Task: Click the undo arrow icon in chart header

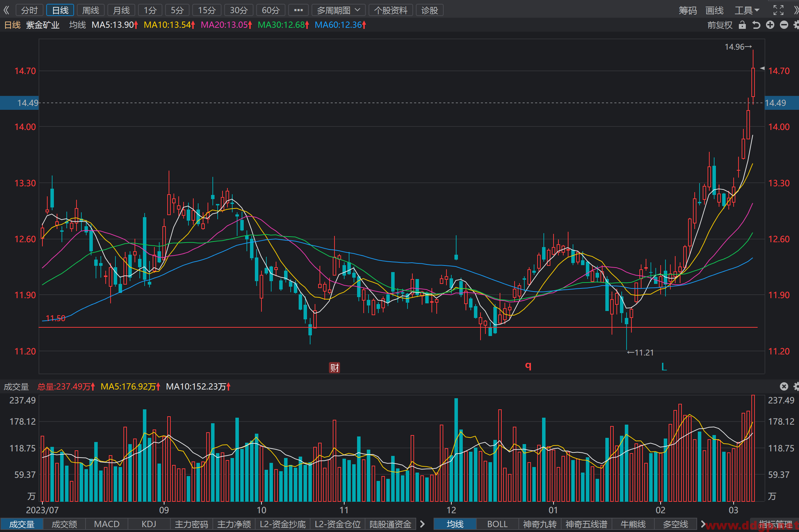Action: 756,25
